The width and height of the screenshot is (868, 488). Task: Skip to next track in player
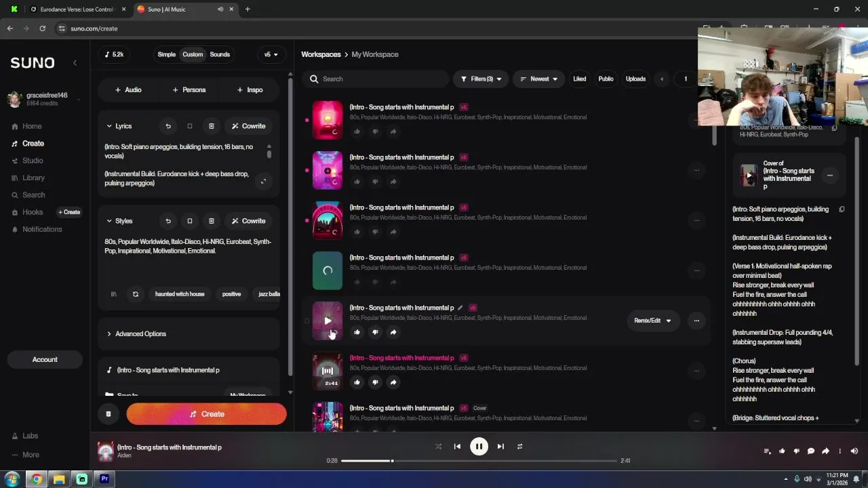point(500,447)
